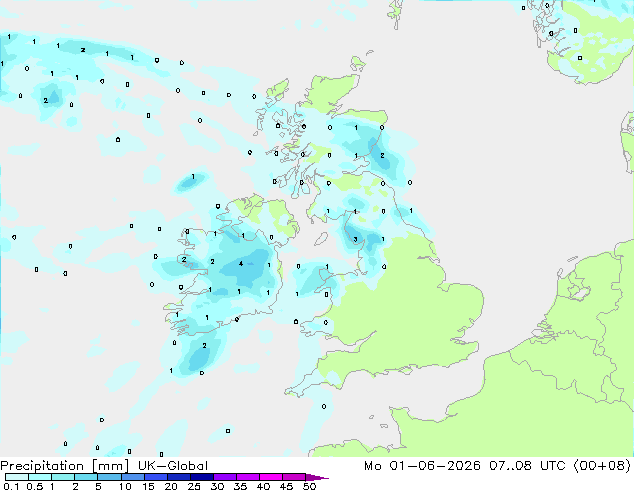
Task: Click the 'Mo 01-06-2026' date text
Action: [422, 466]
